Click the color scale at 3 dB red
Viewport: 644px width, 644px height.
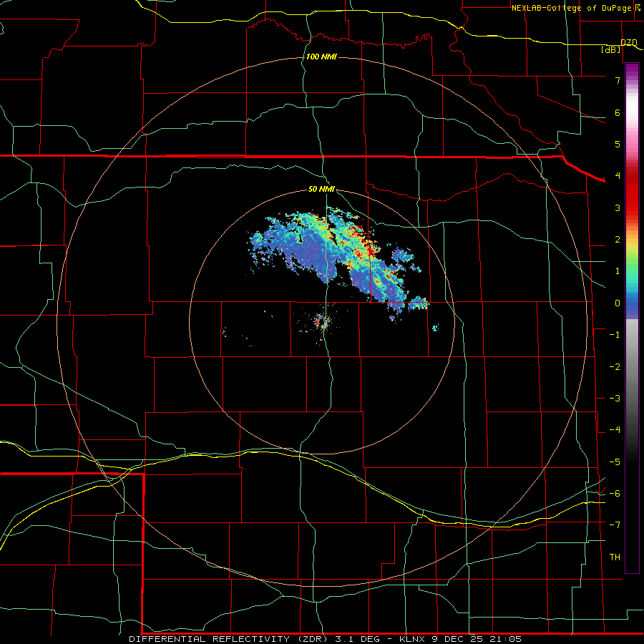(x=632, y=208)
